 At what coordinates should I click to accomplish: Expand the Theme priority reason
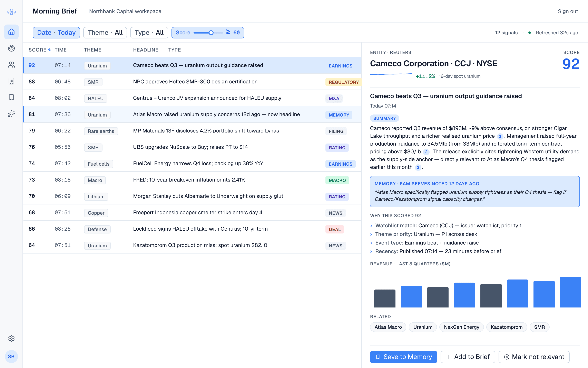423,234
